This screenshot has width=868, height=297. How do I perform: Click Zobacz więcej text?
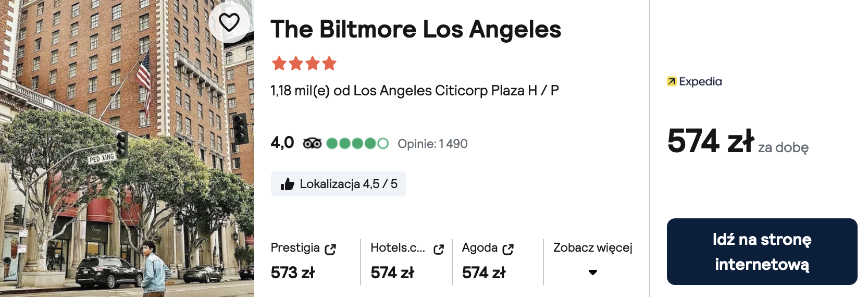pyautogui.click(x=593, y=247)
